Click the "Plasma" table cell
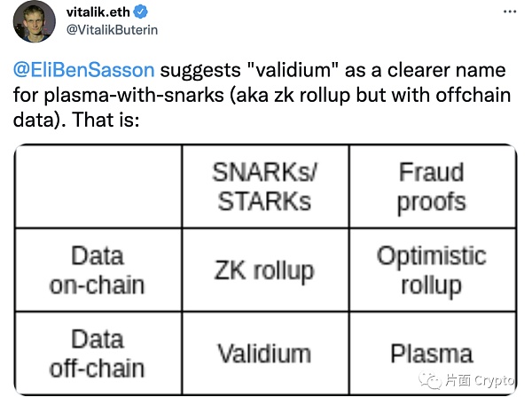Screen dimensions: 532x405 [x=431, y=354]
